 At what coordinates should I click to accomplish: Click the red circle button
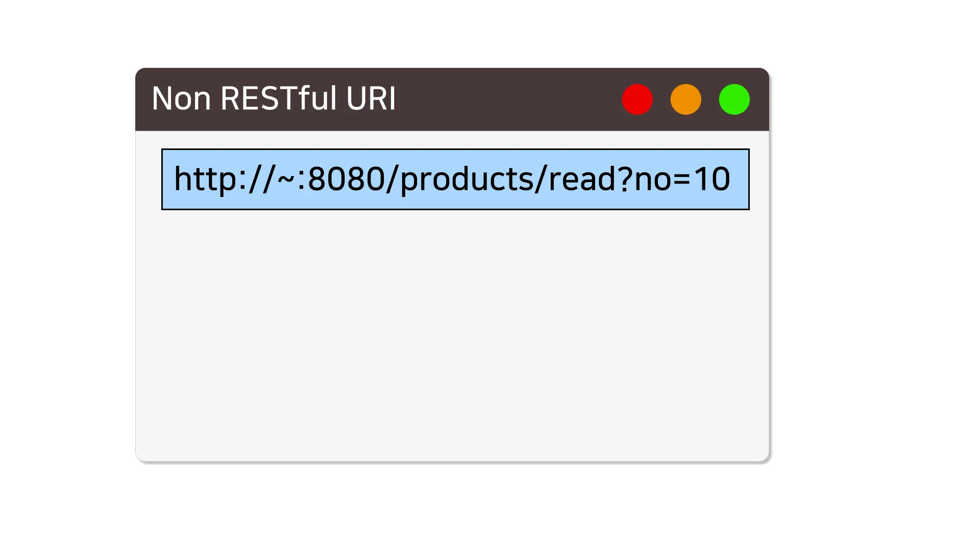(x=637, y=99)
